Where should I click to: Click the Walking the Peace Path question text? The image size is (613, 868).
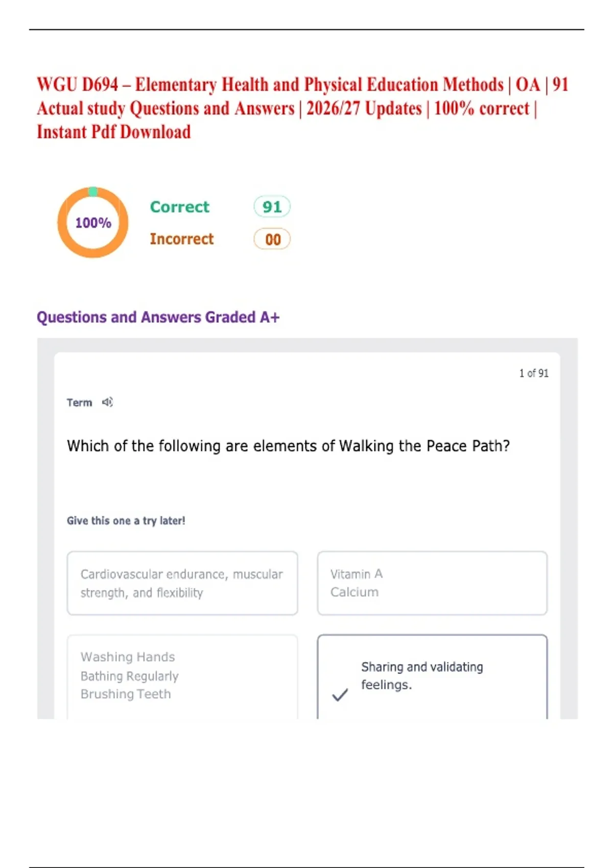pyautogui.click(x=289, y=446)
